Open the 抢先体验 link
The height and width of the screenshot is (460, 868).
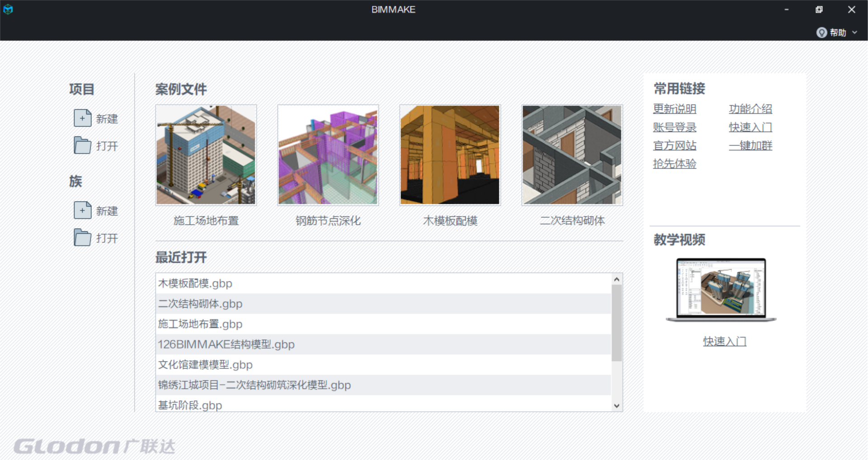click(675, 164)
